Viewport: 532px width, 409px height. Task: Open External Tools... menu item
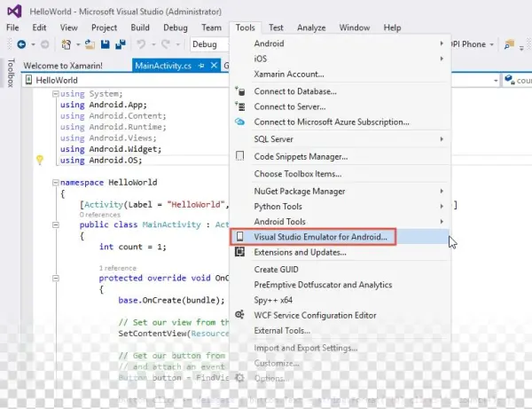pos(340,330)
